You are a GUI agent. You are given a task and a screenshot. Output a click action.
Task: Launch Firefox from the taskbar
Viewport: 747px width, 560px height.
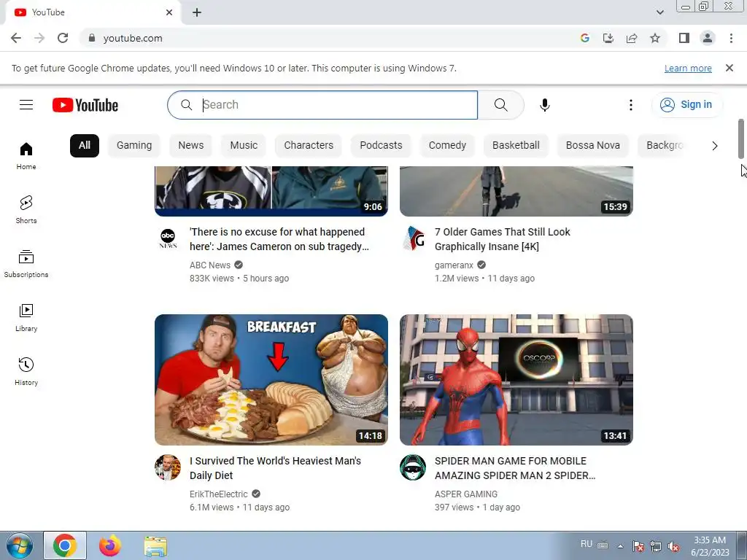coord(110,545)
